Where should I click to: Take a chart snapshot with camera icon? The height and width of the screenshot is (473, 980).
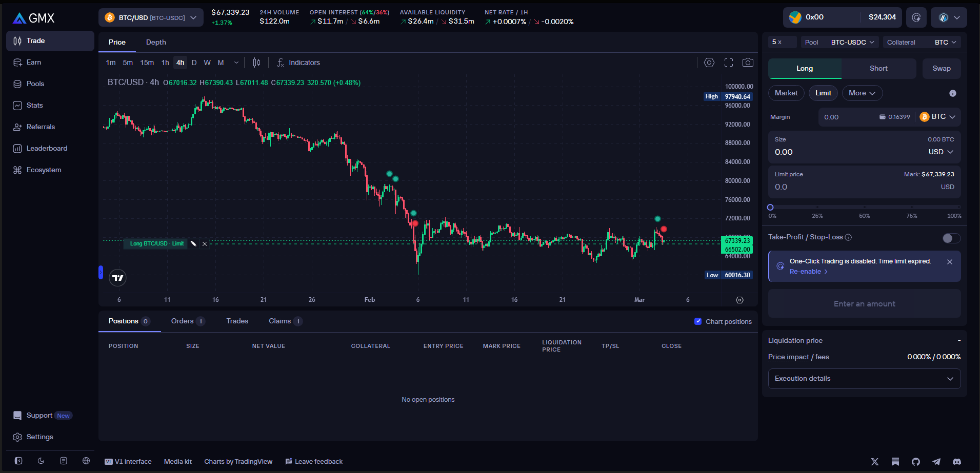[x=748, y=63]
